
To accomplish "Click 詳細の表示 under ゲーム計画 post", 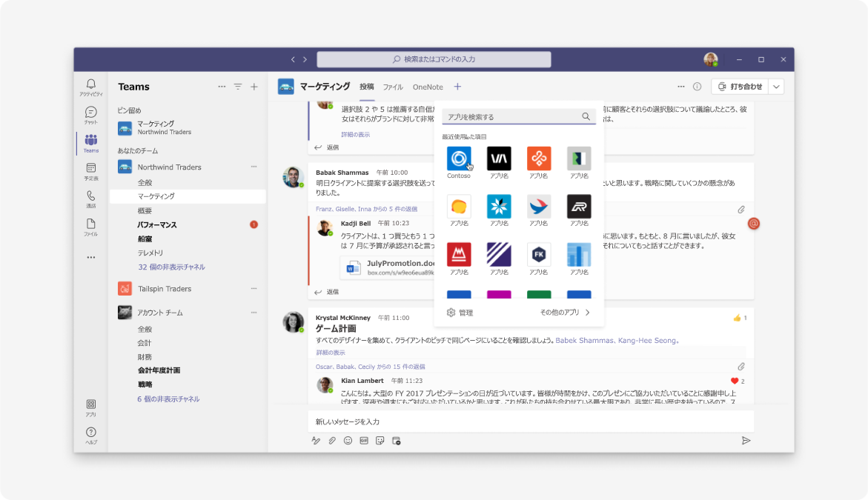I will click(x=331, y=353).
